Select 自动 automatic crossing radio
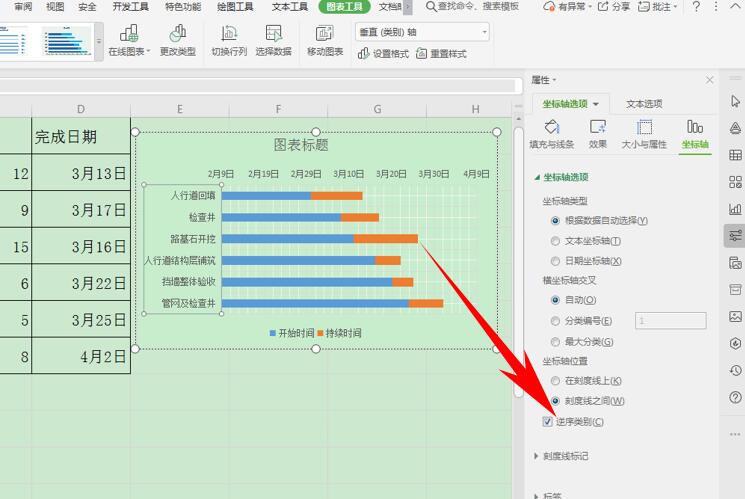This screenshot has height=499, width=745. coord(555,300)
